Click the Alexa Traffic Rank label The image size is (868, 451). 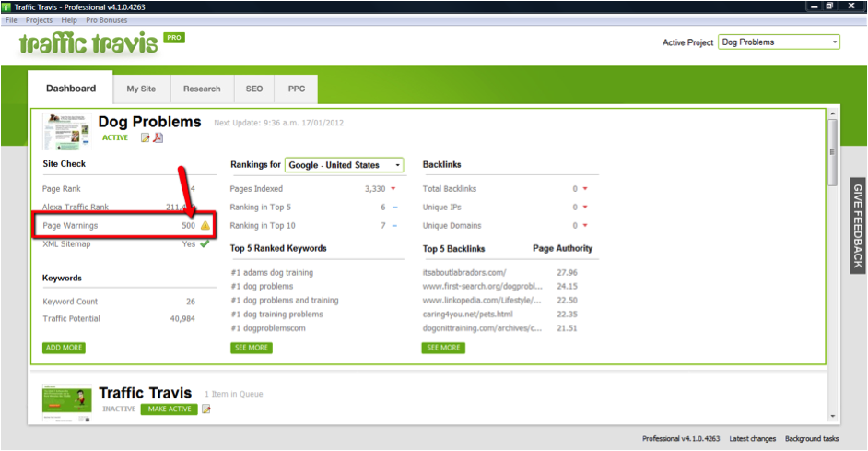(76, 208)
